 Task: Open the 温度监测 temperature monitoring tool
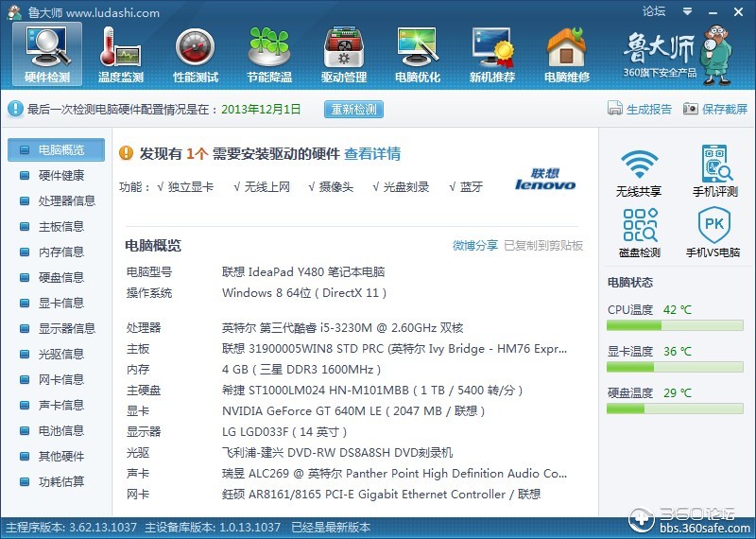pyautogui.click(x=121, y=53)
